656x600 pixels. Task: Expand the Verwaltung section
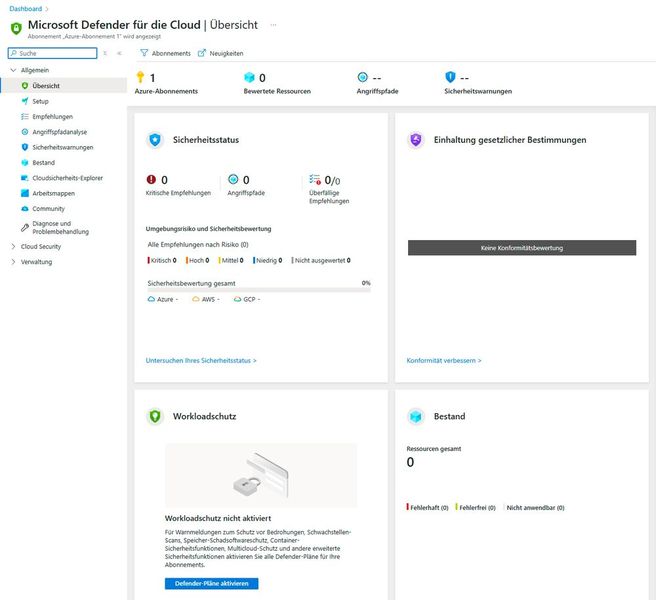[x=13, y=262]
